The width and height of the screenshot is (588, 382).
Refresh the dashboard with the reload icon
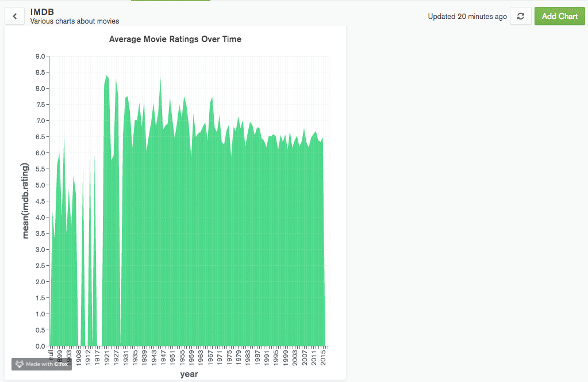click(x=520, y=16)
